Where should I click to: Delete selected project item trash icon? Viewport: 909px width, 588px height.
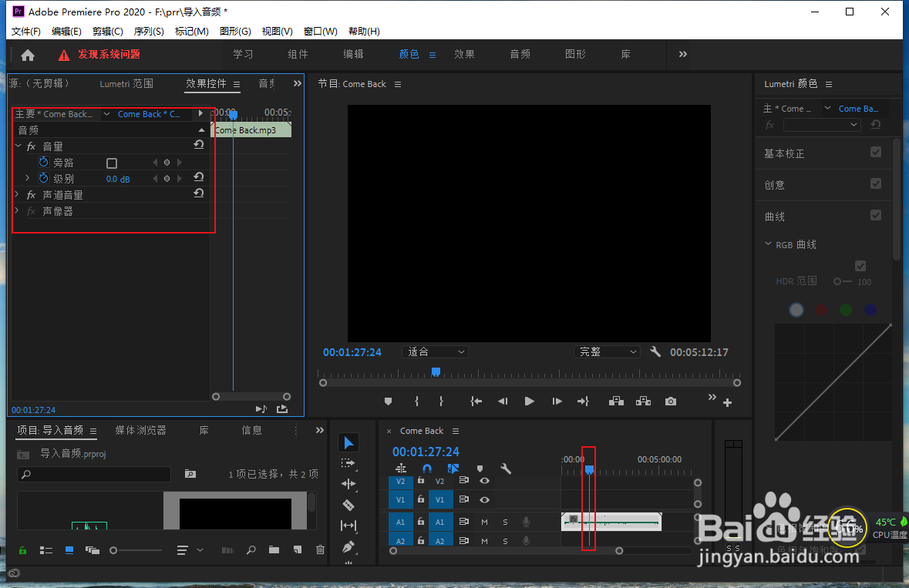pyautogui.click(x=320, y=549)
